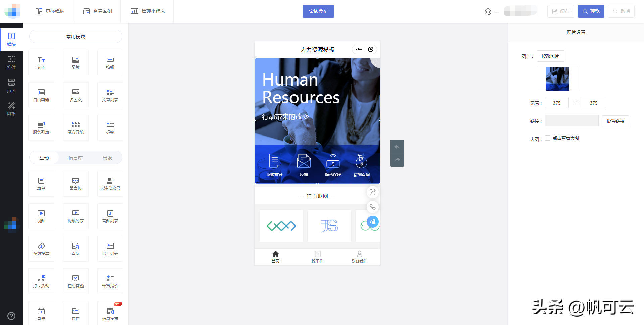Add the 信息发布 module
This screenshot has width=644, height=325.
point(110,313)
